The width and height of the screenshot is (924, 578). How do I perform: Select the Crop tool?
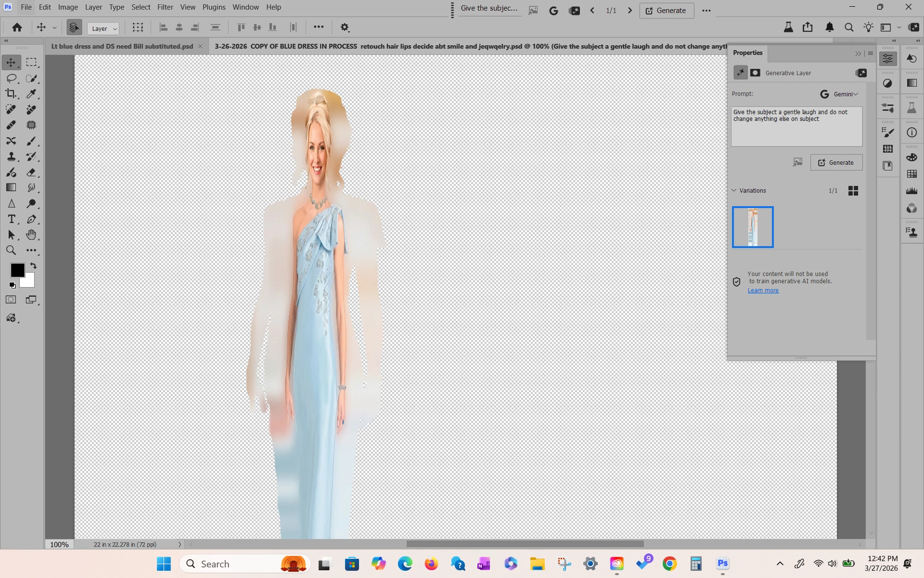[11, 93]
